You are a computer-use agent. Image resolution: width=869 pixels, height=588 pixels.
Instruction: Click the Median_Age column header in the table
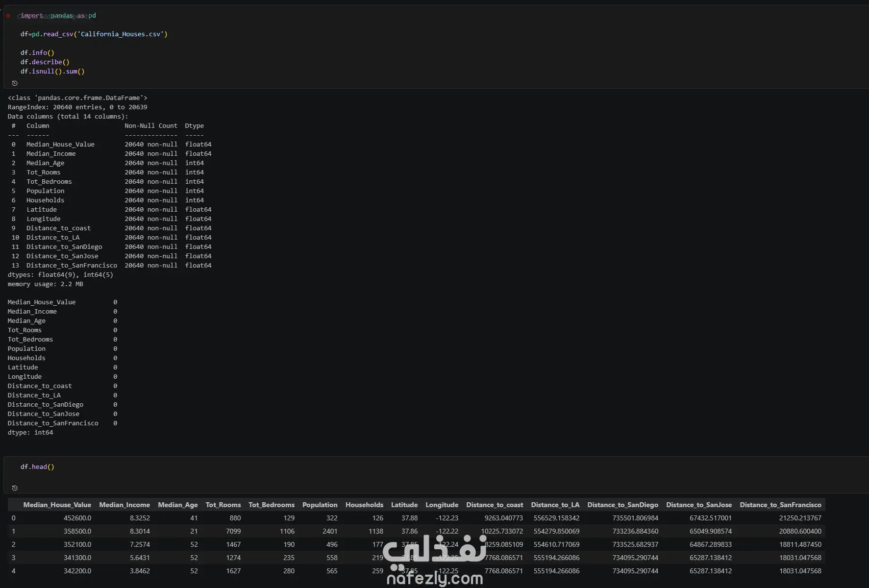[x=178, y=505]
